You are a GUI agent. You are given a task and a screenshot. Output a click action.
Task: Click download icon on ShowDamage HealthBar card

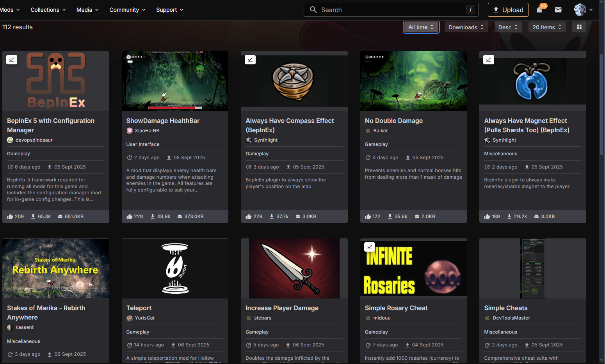[153, 217]
